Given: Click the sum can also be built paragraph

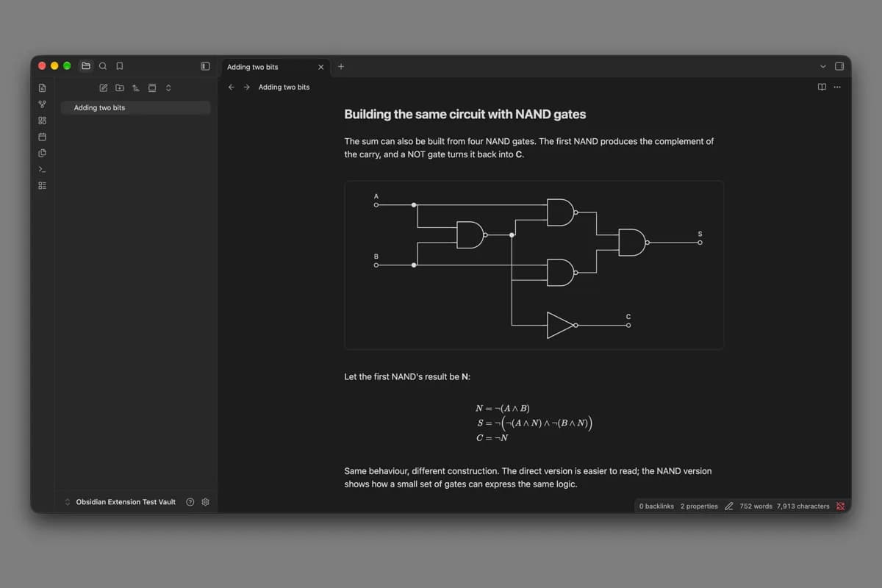Looking at the screenshot, I should (529, 148).
